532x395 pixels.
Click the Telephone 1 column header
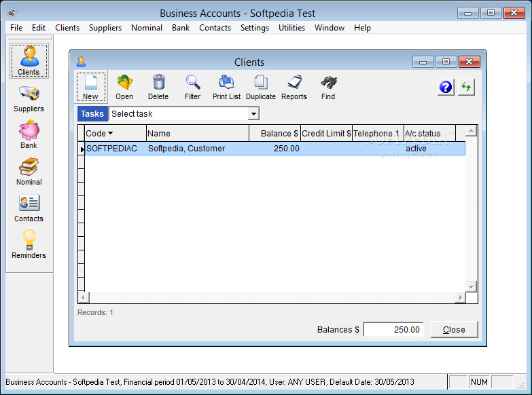[378, 133]
